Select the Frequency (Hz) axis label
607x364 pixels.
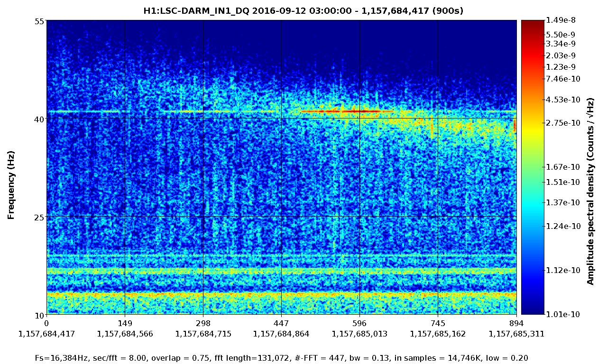[11, 185]
